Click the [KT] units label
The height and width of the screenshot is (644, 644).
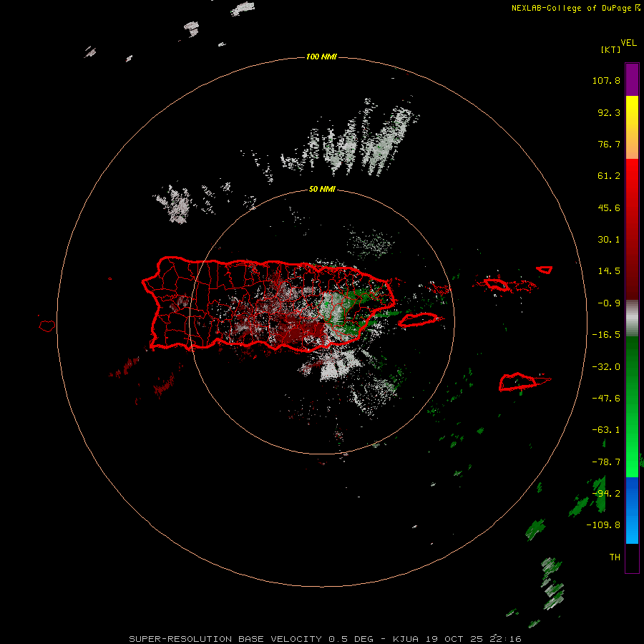point(611,49)
